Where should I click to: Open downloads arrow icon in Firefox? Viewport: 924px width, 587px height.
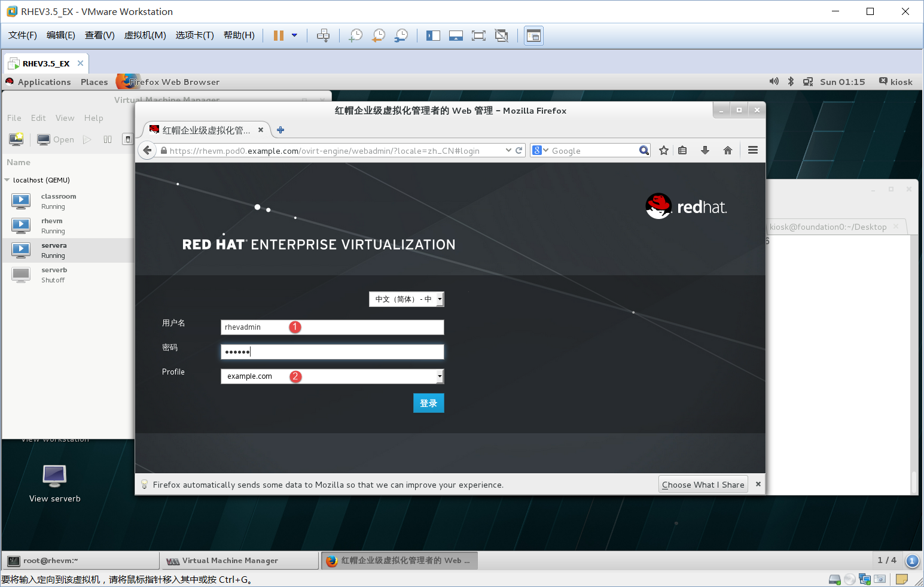705,150
